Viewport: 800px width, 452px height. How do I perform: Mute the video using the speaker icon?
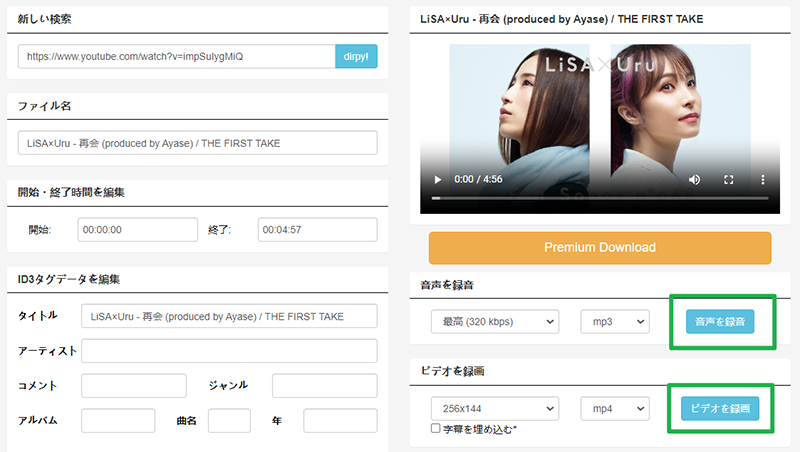tap(695, 180)
